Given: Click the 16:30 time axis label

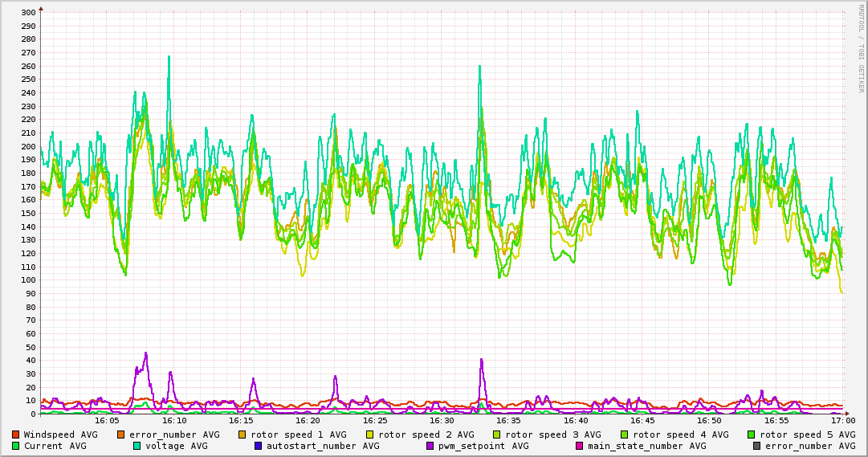Looking at the screenshot, I should pyautogui.click(x=442, y=421).
